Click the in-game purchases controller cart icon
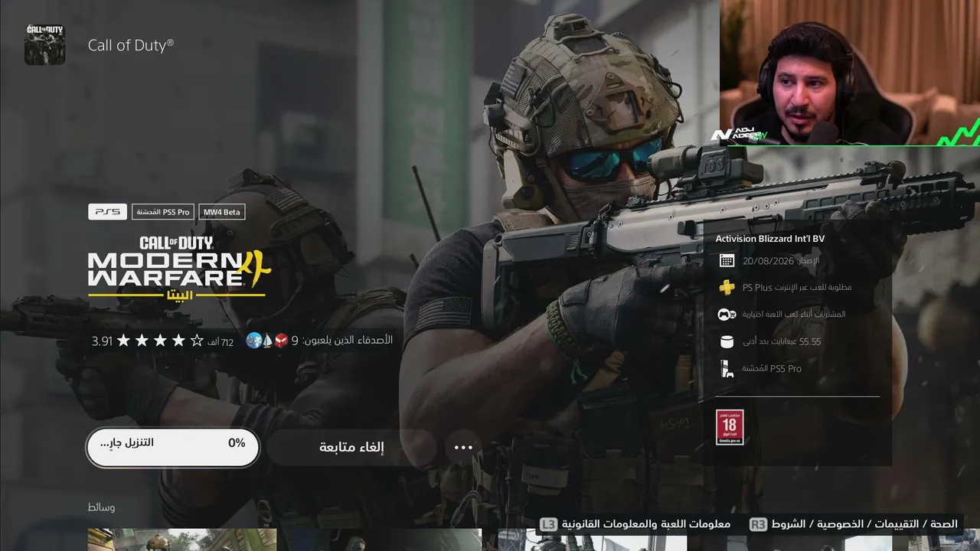 point(727,315)
